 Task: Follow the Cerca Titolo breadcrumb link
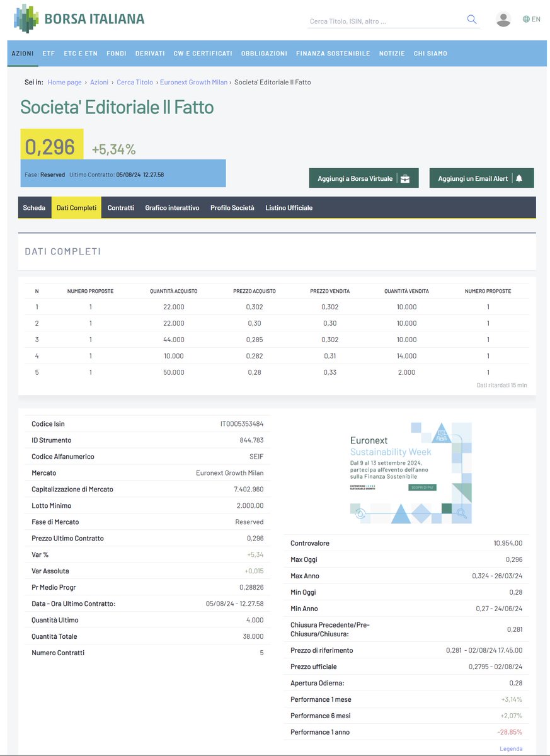click(x=135, y=83)
